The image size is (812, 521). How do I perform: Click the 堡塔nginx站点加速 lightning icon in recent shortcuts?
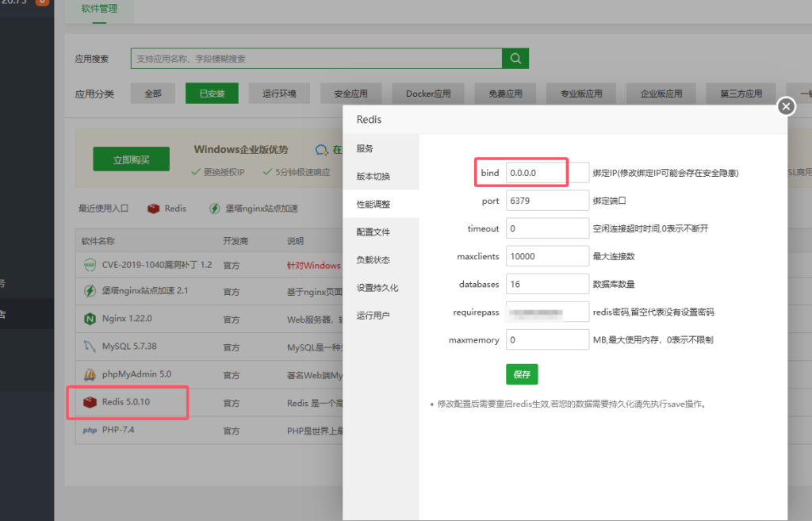(x=214, y=209)
